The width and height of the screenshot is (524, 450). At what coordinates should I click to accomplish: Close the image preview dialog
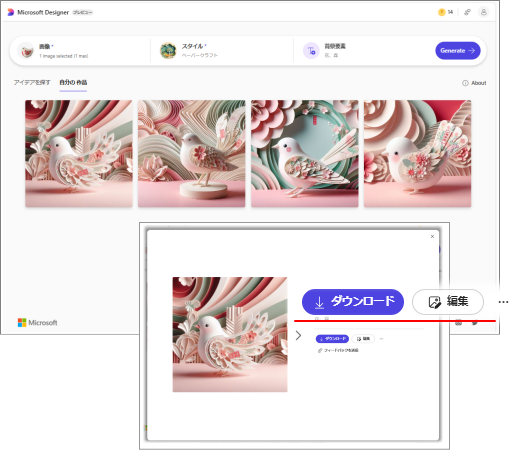coord(432,237)
